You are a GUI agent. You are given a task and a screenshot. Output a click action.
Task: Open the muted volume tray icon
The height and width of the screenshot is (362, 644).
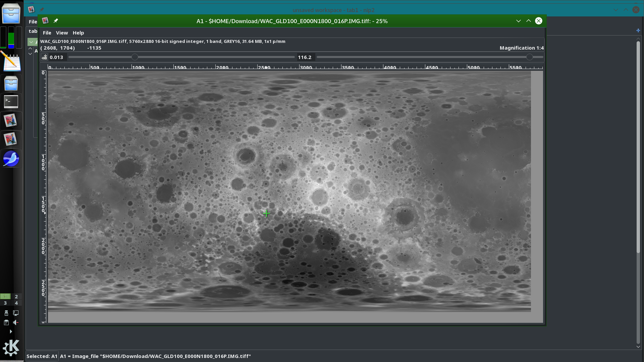point(16,322)
